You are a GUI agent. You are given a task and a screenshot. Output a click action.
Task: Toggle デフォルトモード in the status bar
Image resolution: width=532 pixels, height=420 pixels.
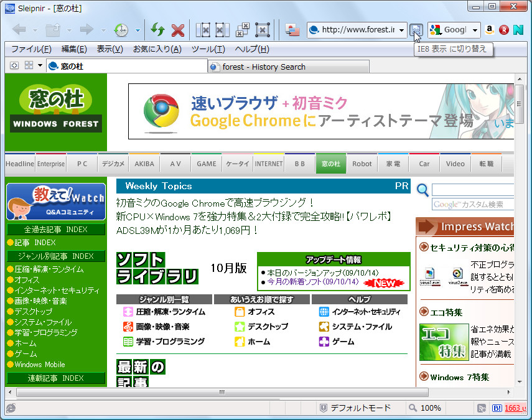click(x=361, y=408)
